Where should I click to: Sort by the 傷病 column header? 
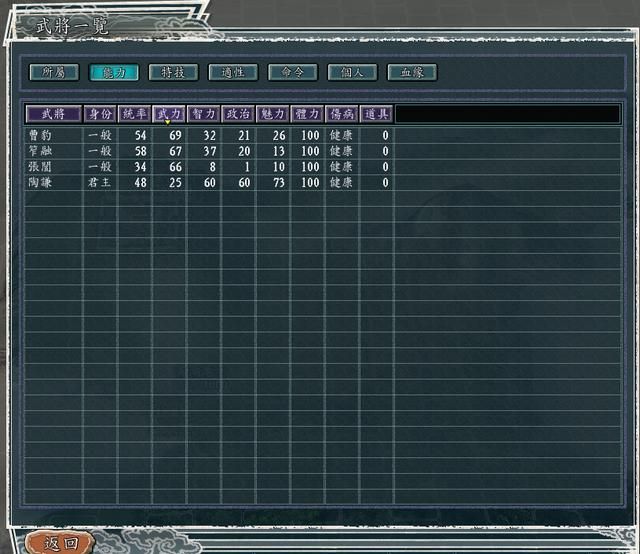(342, 114)
